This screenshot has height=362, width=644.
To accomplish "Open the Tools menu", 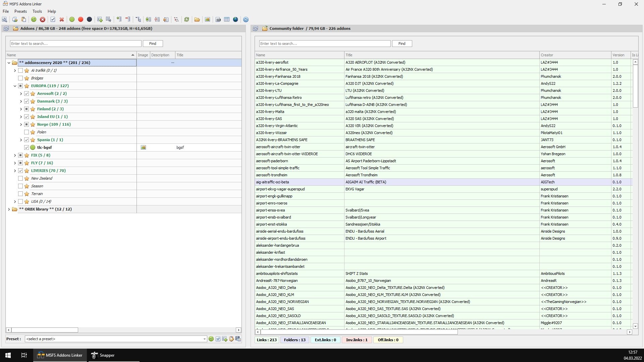I will (37, 11).
